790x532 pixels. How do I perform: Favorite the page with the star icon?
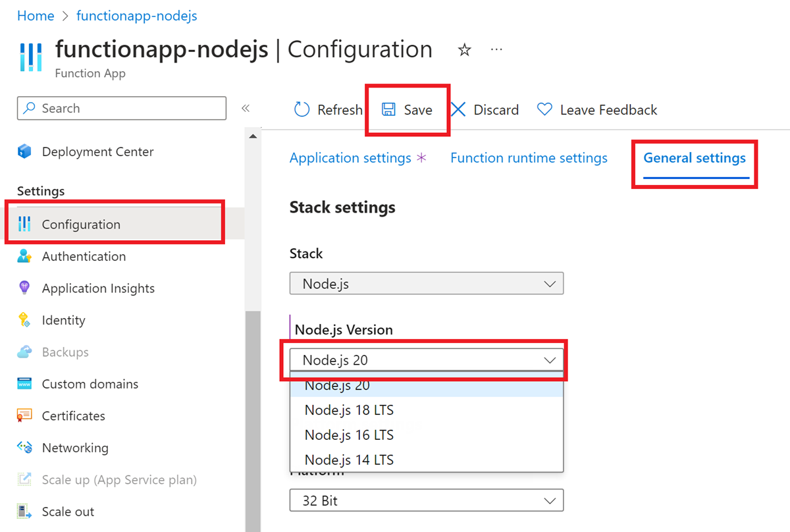465,50
